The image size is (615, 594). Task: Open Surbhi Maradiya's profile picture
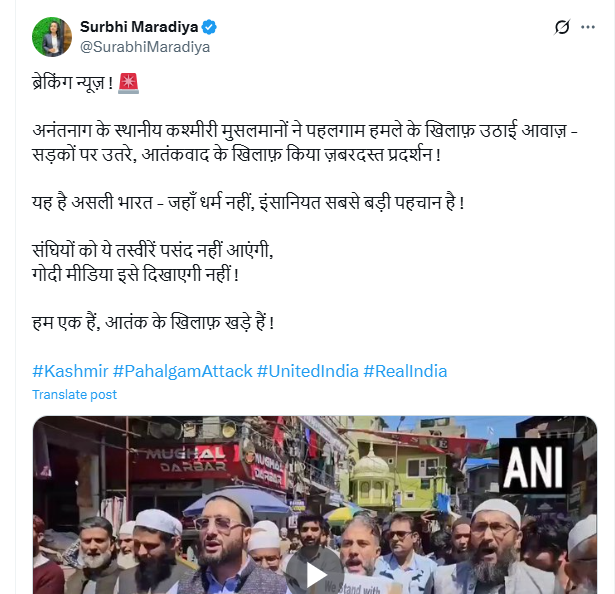tap(52, 37)
